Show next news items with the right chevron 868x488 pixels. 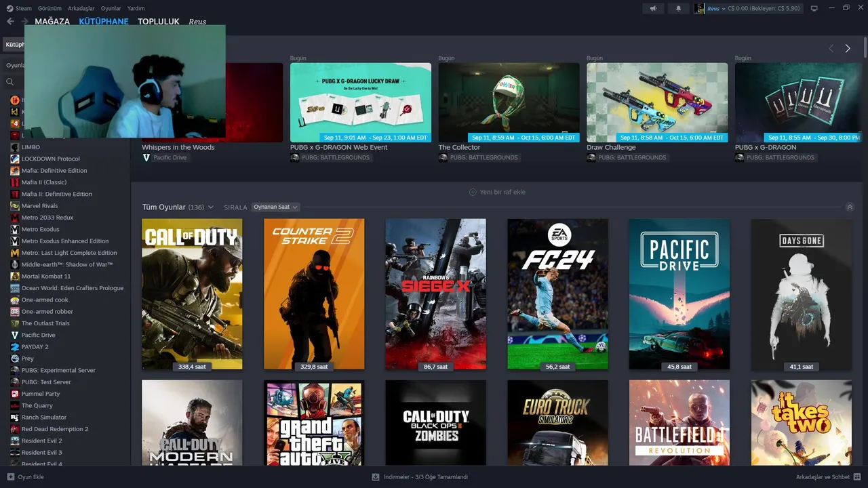(848, 48)
